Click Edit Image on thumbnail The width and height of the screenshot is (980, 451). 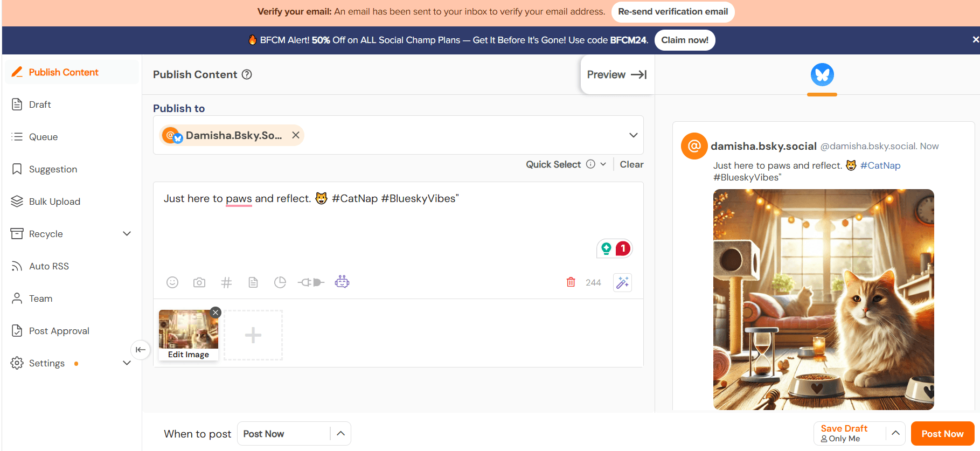189,355
